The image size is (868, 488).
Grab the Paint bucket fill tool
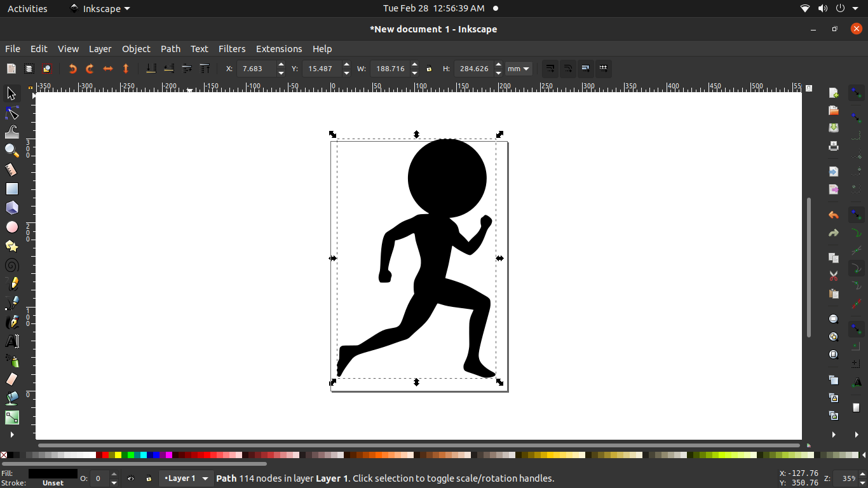pyautogui.click(x=11, y=398)
